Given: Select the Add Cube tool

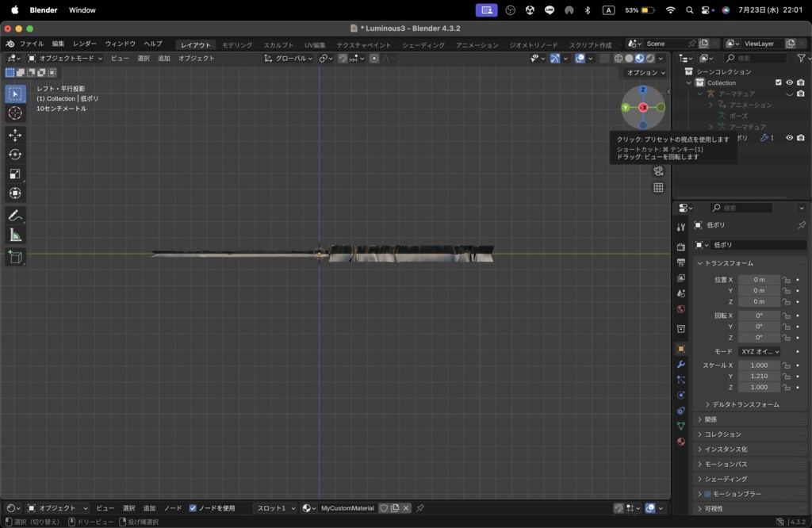Looking at the screenshot, I should coord(15,257).
